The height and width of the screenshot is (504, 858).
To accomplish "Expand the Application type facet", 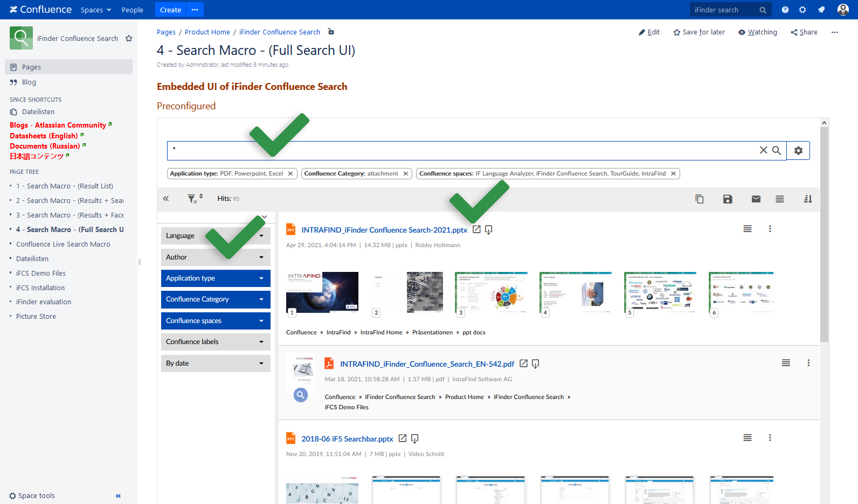I will point(216,278).
